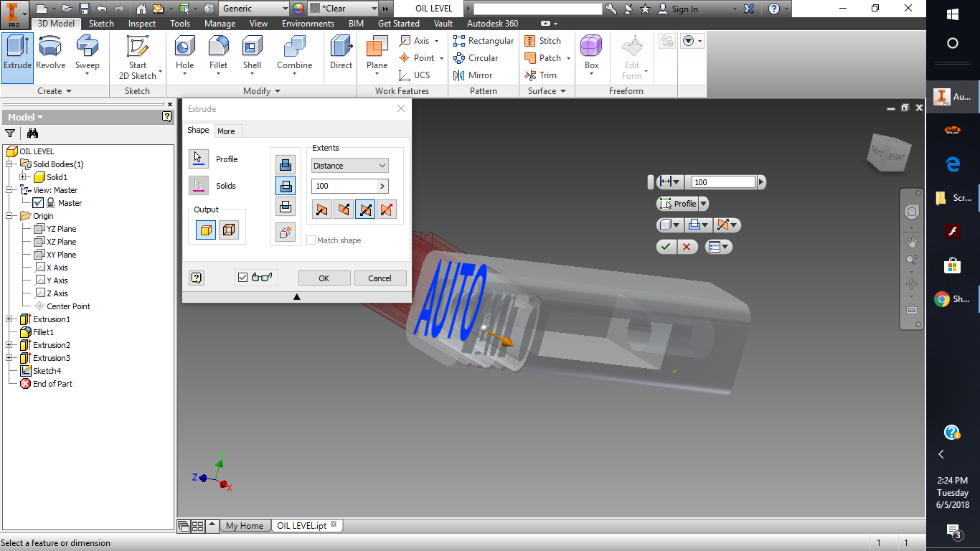Click the Solids selector in Extrude dialog
Screen dimensions: 980x551
click(199, 186)
